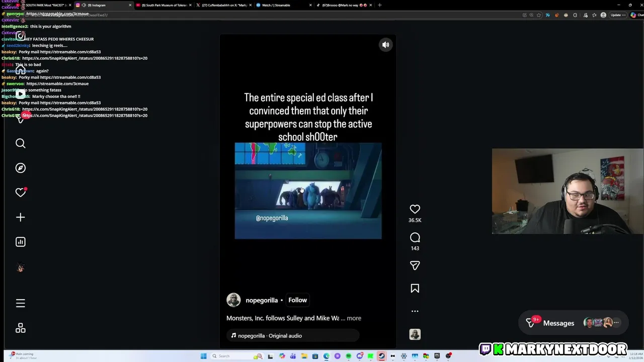The width and height of the screenshot is (644, 362).
Task: Open the browser favorites list icon
Action: point(594,15)
